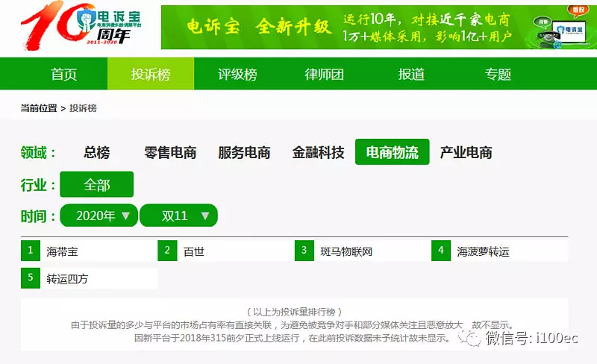This screenshot has height=364, width=597.
Task: Click the 时间 label
Action: (x=38, y=216)
